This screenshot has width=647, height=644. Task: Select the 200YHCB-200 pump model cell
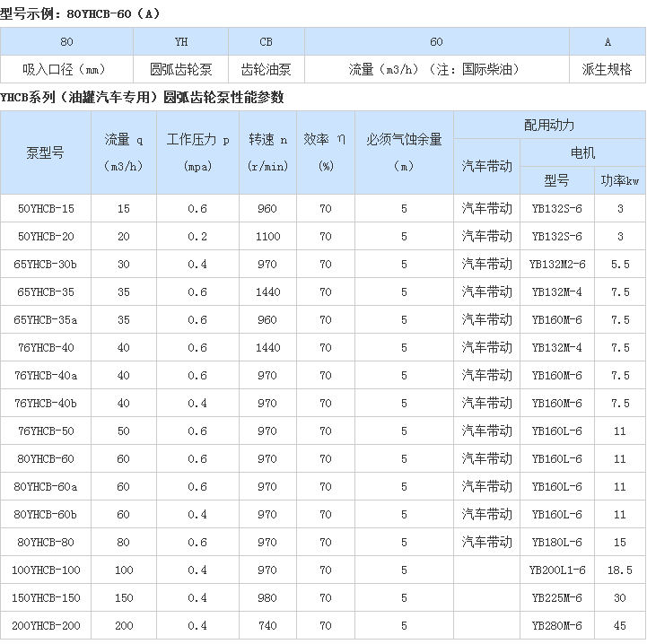click(x=46, y=625)
